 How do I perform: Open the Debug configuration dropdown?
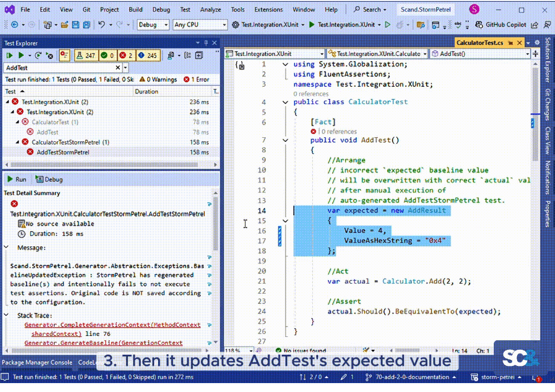pyautogui.click(x=153, y=24)
